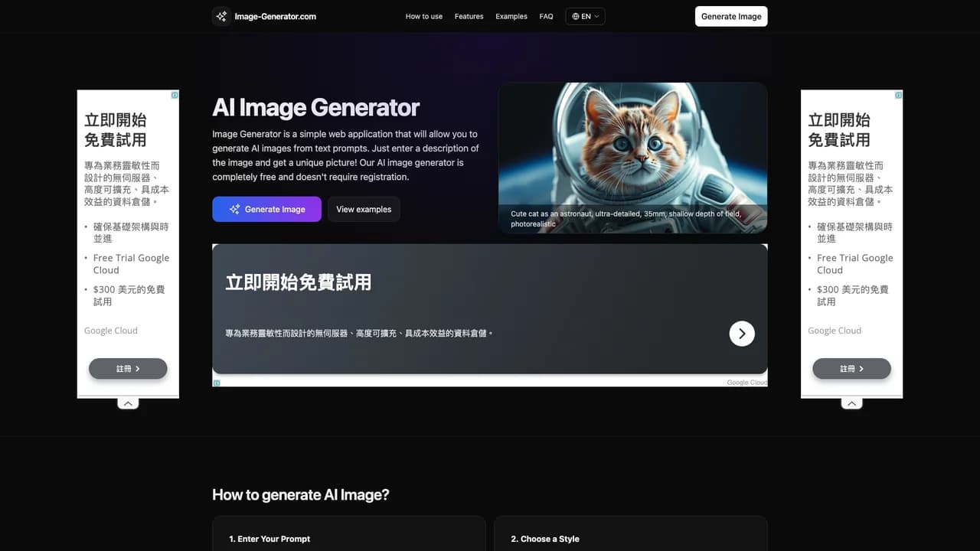Click the How to generate AI Image? heading
Screen dimensions: 980x551
pos(301,494)
